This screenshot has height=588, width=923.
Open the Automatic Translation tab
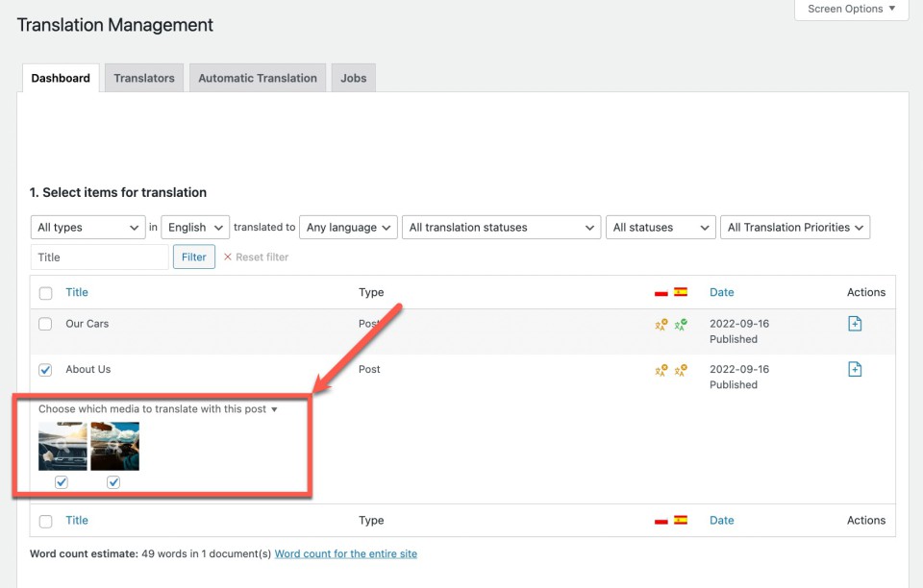(x=257, y=78)
